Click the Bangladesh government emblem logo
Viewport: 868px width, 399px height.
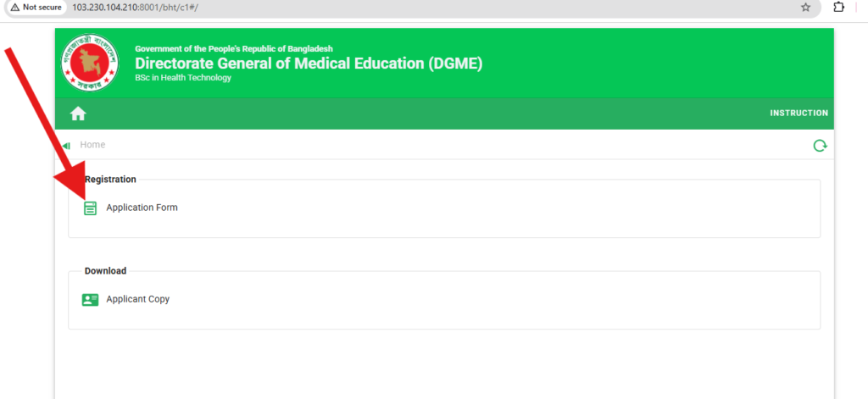(x=90, y=64)
